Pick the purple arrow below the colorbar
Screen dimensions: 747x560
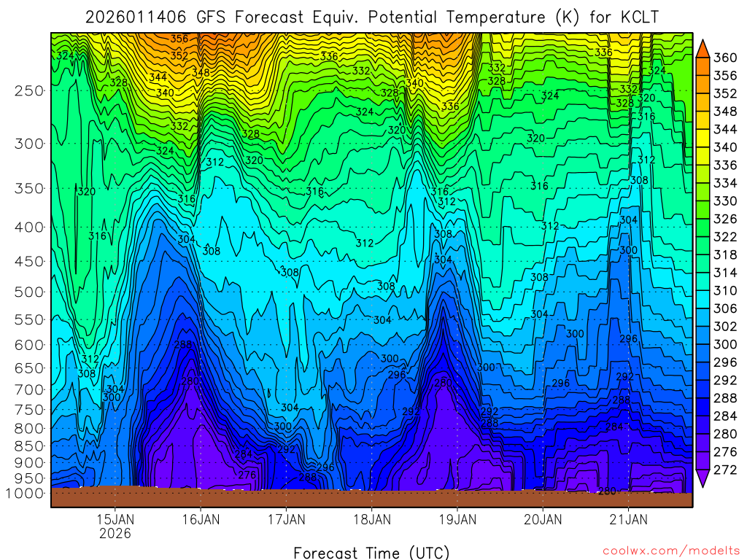(x=703, y=478)
